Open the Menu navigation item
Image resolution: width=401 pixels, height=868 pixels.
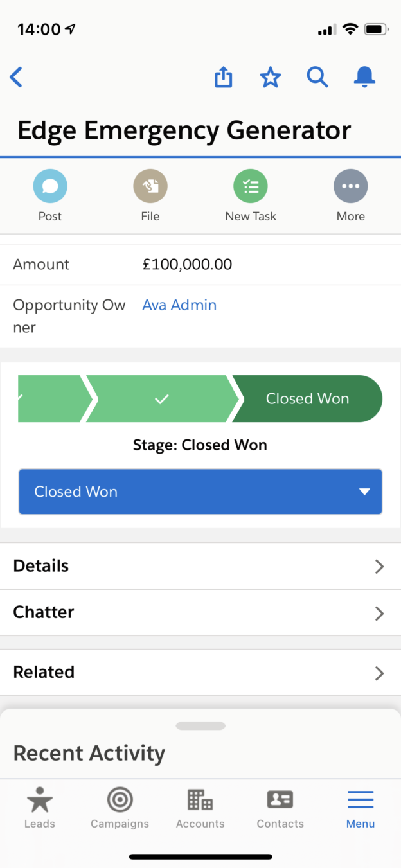coord(360,808)
